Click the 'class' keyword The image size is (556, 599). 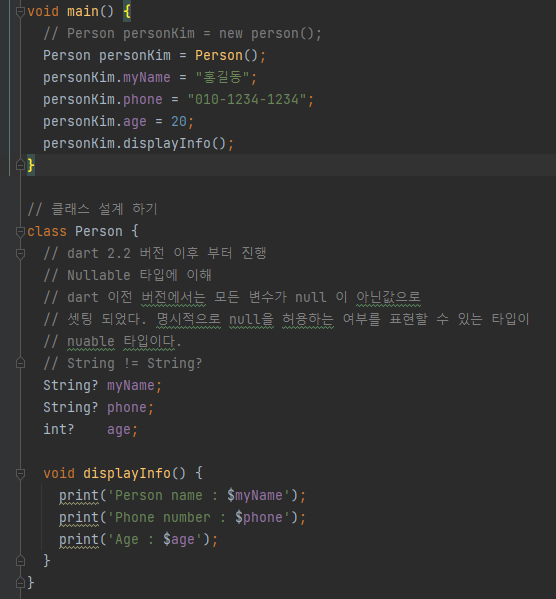[47, 232]
